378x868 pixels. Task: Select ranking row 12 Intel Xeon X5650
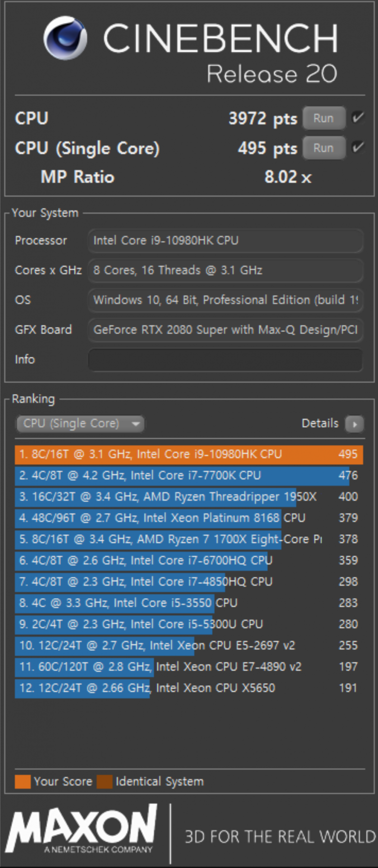(189, 688)
